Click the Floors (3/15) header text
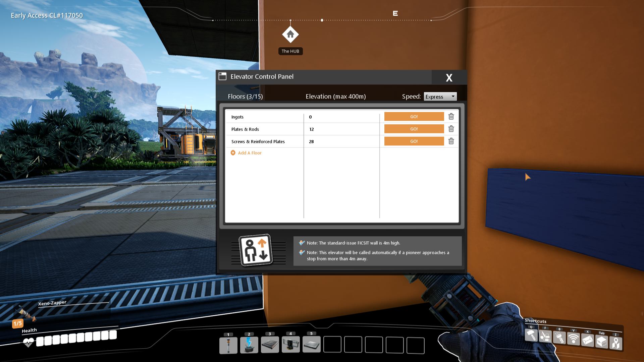Screen dimensions: 644x362 (x=245, y=97)
